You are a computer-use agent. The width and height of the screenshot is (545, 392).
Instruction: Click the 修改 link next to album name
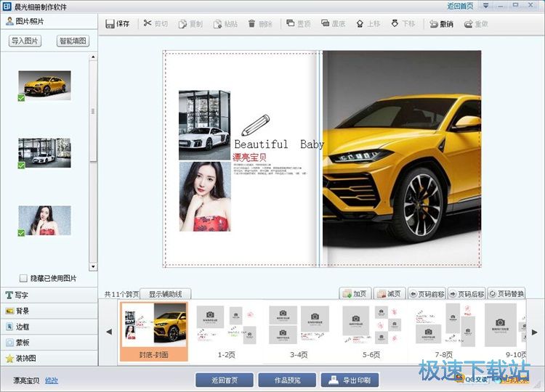click(52, 380)
